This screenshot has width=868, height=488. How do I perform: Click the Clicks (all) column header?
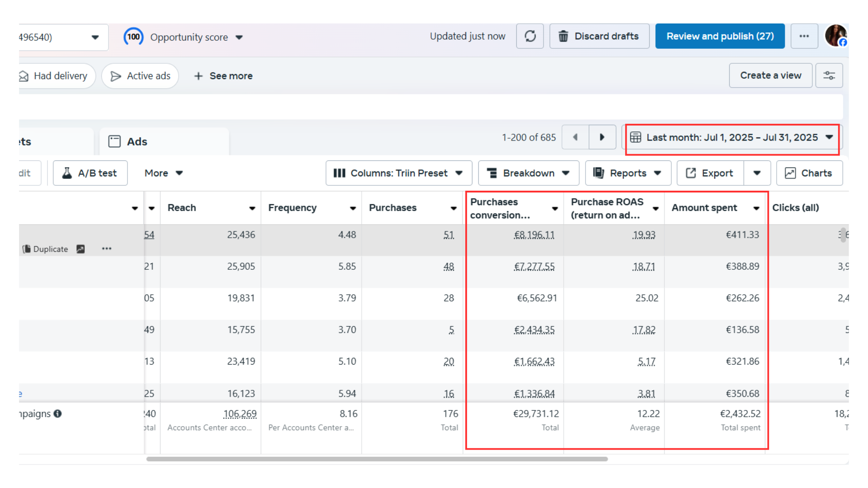(795, 208)
